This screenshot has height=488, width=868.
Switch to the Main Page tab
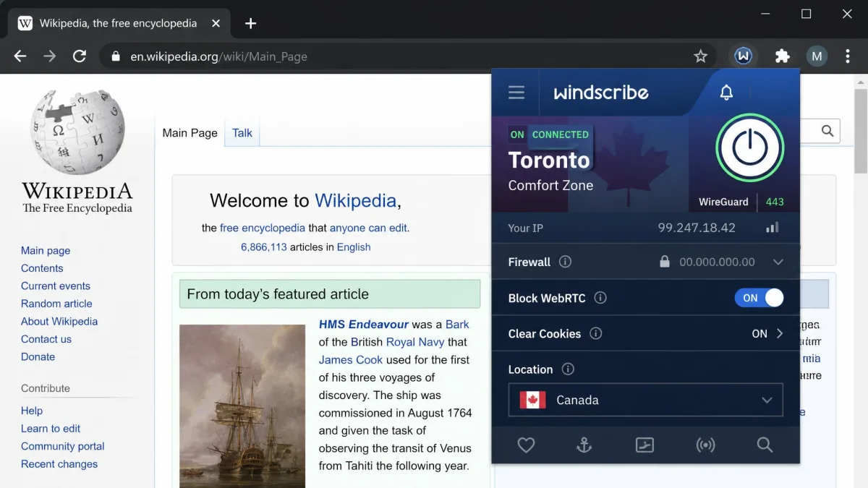(x=190, y=132)
